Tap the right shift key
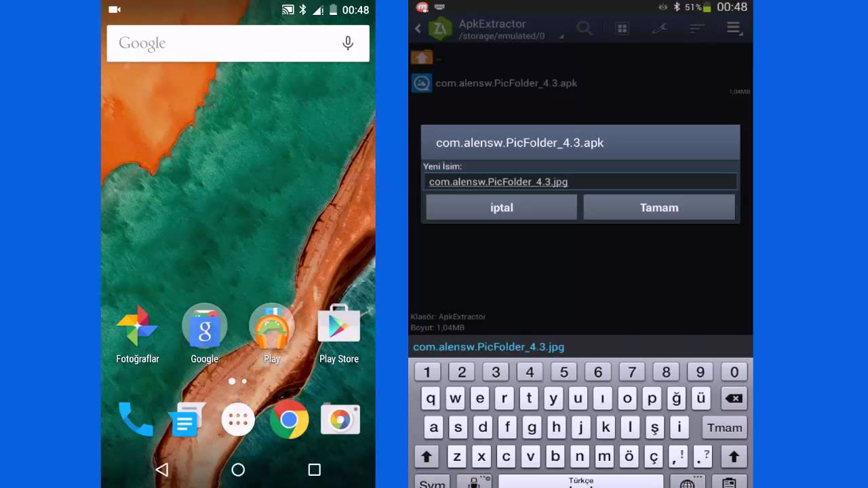Viewport: 868px width, 488px height. point(734,457)
